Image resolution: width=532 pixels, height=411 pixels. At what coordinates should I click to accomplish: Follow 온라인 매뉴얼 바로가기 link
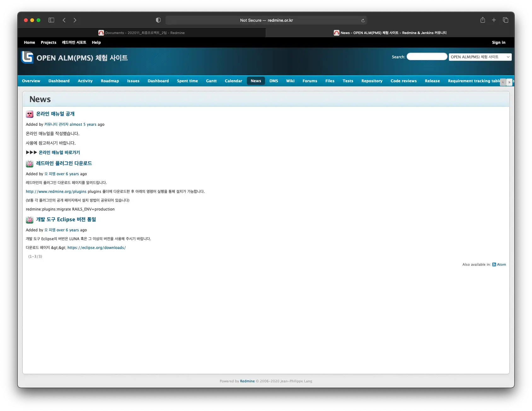pos(59,153)
